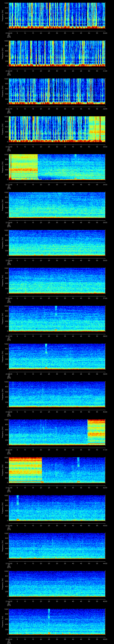Click the 30:00 end time label
The height and width of the screenshot is (644, 114).
(105, 33)
